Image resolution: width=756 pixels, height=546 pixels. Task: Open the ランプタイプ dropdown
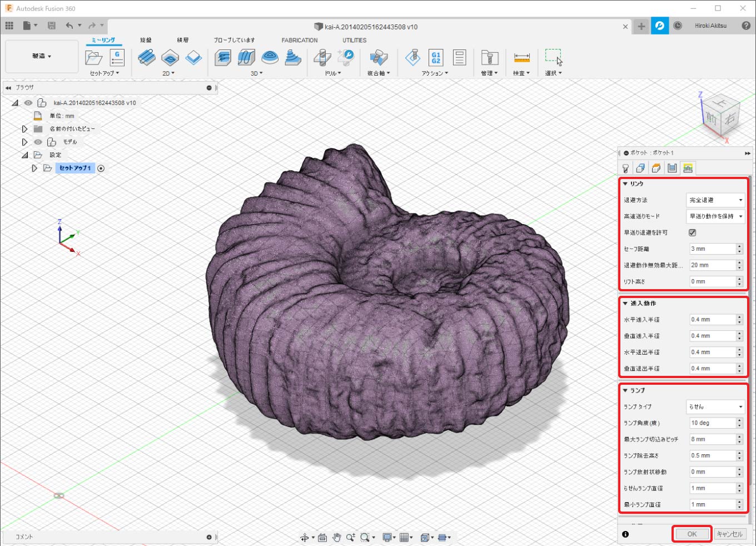click(715, 407)
